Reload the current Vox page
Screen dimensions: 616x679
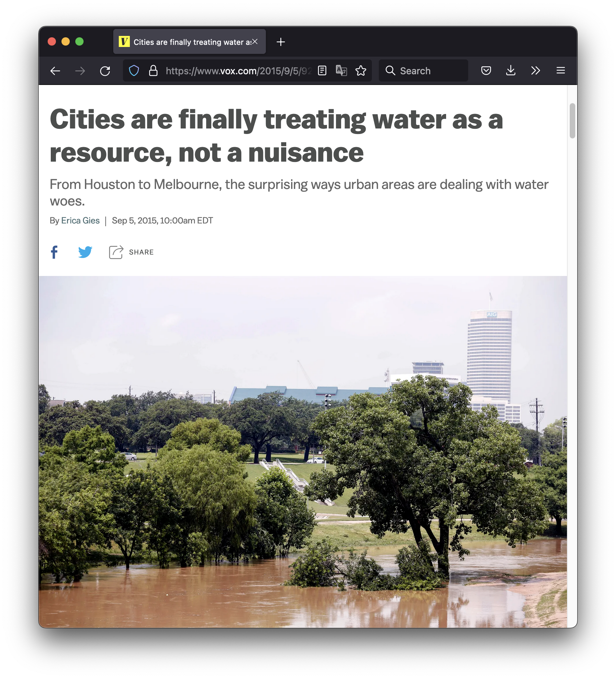(x=105, y=71)
